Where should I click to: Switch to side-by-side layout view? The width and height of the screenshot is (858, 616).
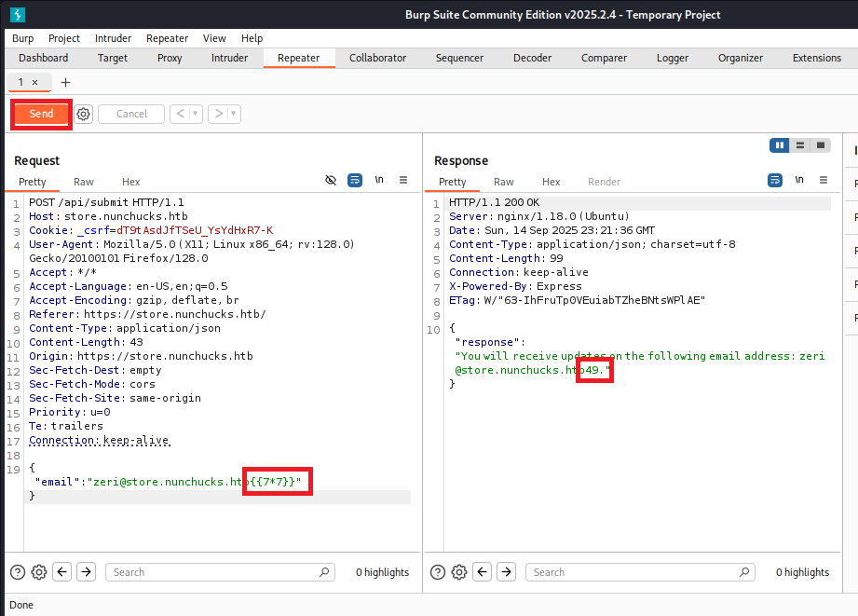pyautogui.click(x=780, y=145)
